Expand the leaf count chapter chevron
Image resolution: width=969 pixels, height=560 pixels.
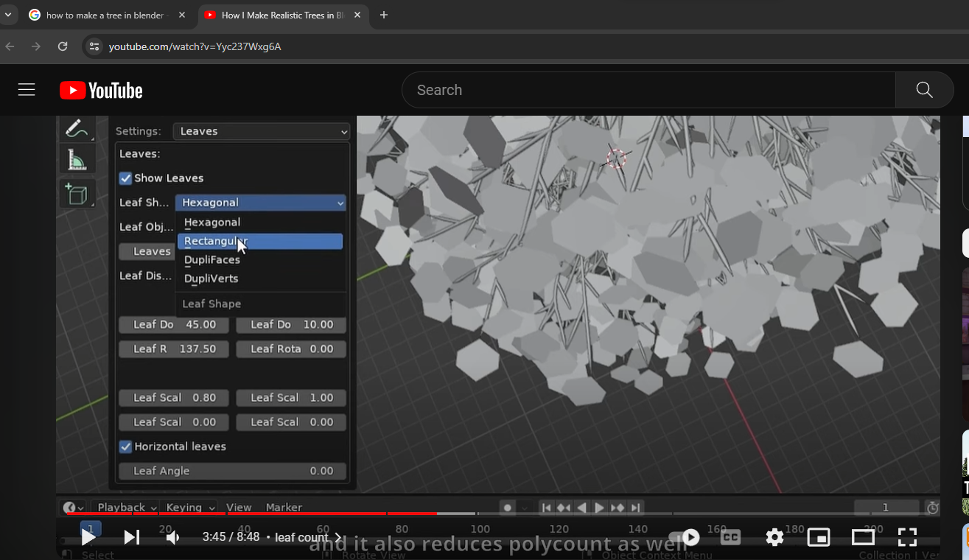pos(338,538)
